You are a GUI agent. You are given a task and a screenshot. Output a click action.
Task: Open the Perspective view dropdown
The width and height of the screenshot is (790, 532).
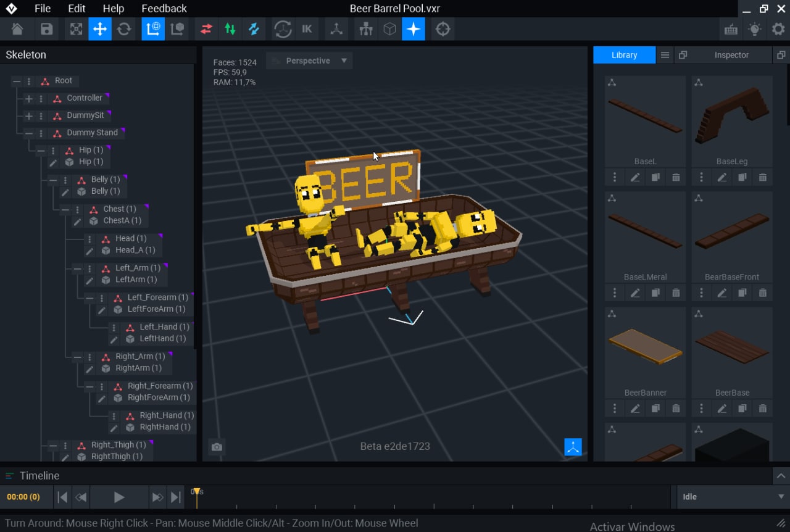[310, 61]
